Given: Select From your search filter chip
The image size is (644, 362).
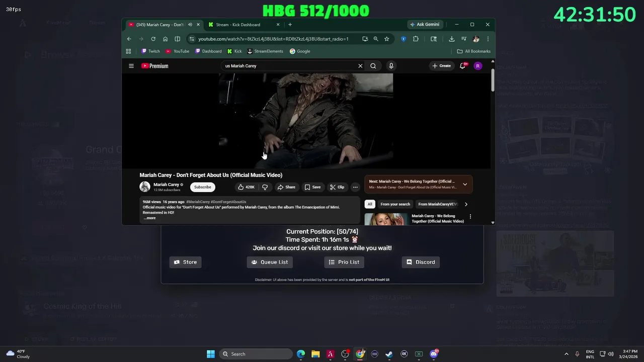Looking at the screenshot, I should 395,204.
